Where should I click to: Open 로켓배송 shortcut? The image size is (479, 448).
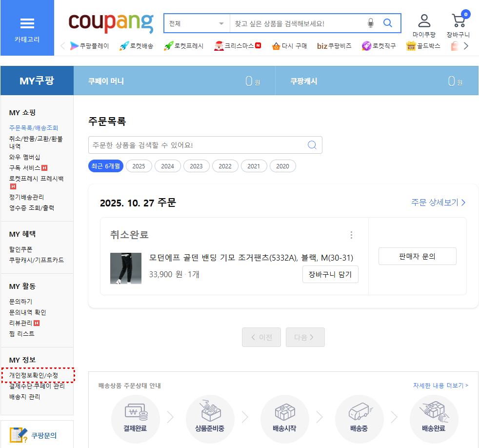(x=136, y=46)
